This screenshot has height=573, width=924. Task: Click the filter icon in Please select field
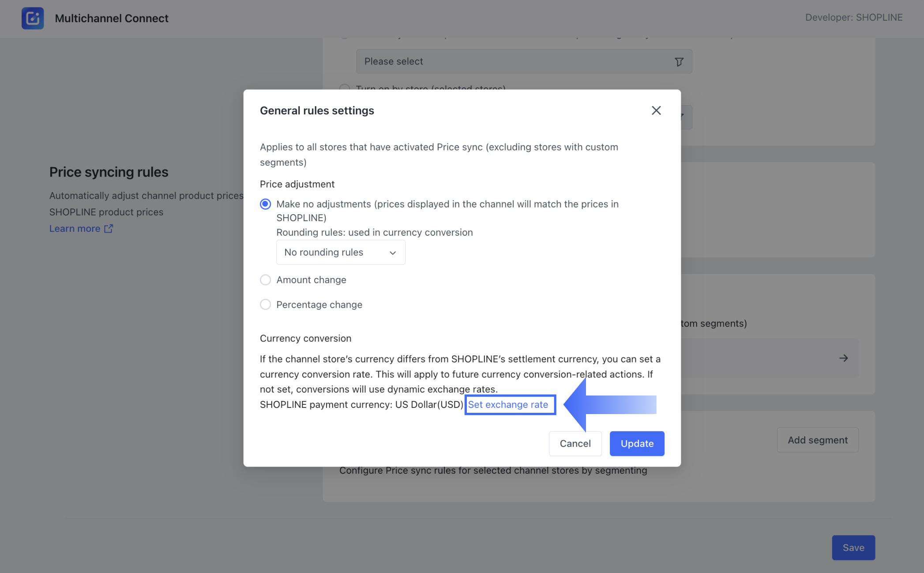(x=679, y=62)
